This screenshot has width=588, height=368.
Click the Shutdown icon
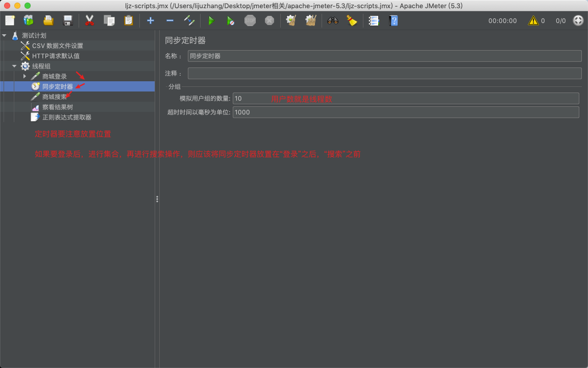tap(269, 20)
